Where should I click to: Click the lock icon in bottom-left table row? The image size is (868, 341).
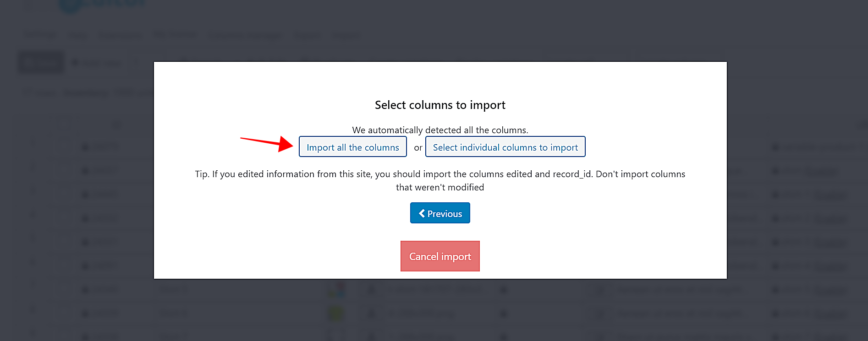(x=85, y=336)
